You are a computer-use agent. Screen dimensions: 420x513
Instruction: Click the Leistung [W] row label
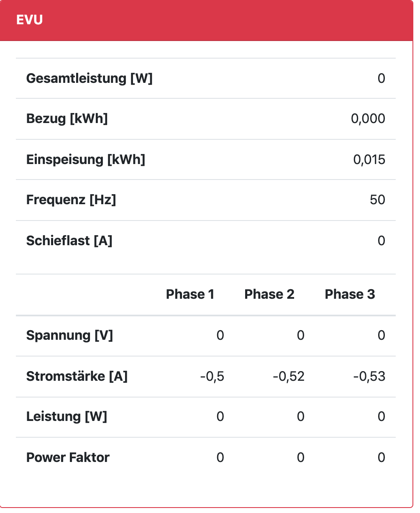[67, 416]
